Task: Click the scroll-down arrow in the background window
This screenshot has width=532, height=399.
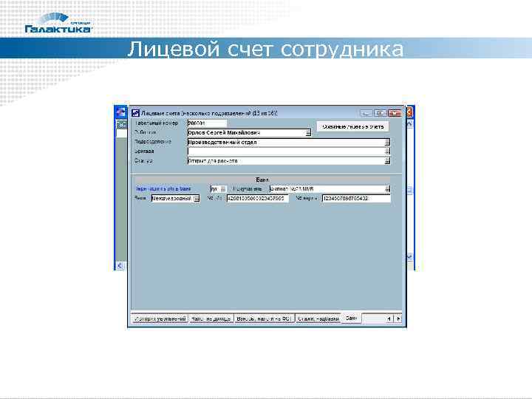Action: (x=409, y=257)
